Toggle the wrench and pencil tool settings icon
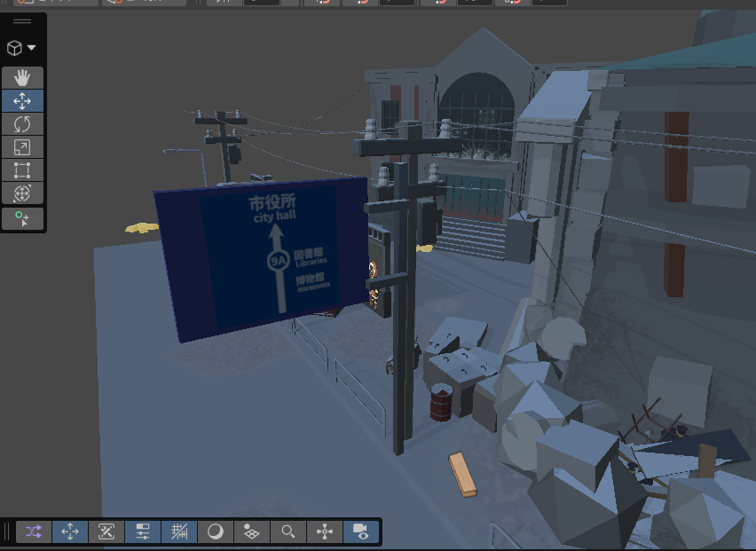This screenshot has width=756, height=551. (x=106, y=532)
